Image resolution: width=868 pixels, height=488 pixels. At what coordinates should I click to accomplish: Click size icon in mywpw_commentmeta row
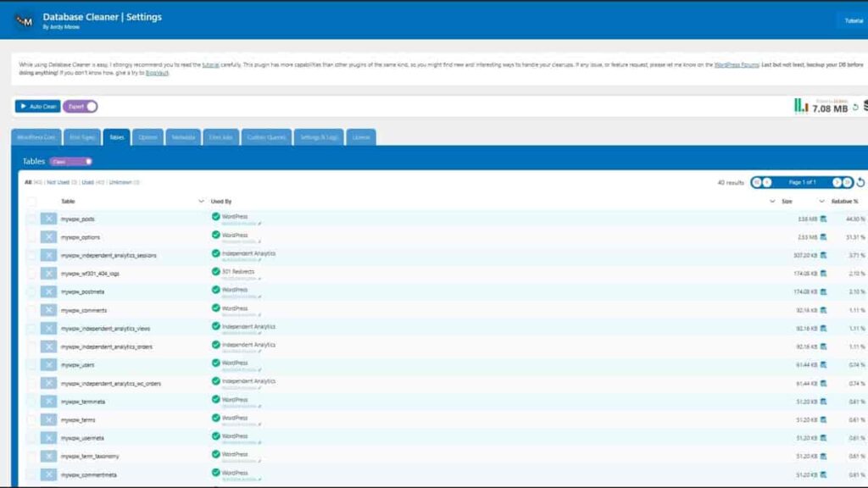click(823, 474)
